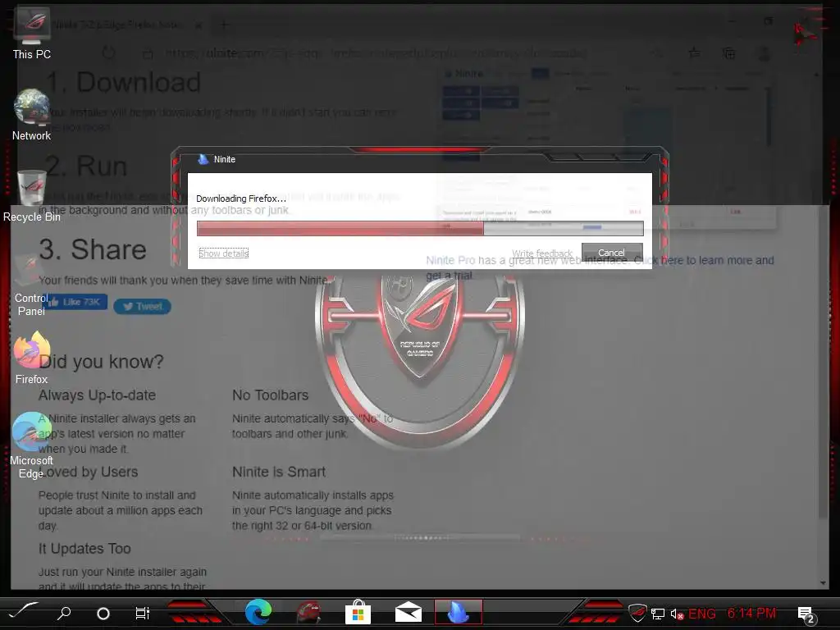This screenshot has width=840, height=630.
Task: Open Recycle Bin desktop icon
Action: click(x=32, y=196)
